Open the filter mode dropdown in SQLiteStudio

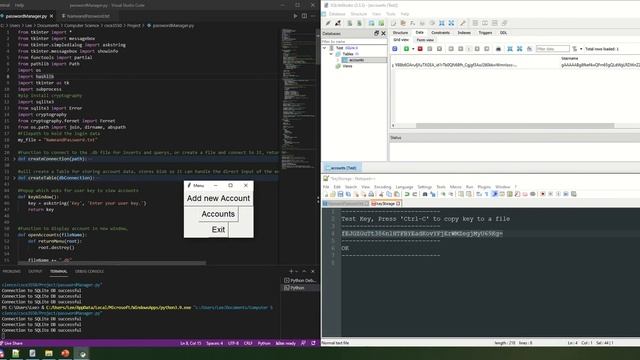coord(581,49)
